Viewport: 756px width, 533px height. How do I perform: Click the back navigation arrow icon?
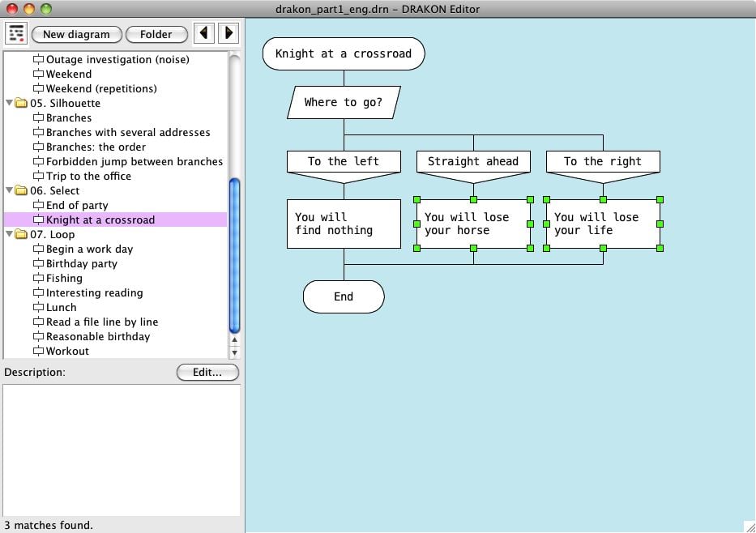click(x=205, y=33)
